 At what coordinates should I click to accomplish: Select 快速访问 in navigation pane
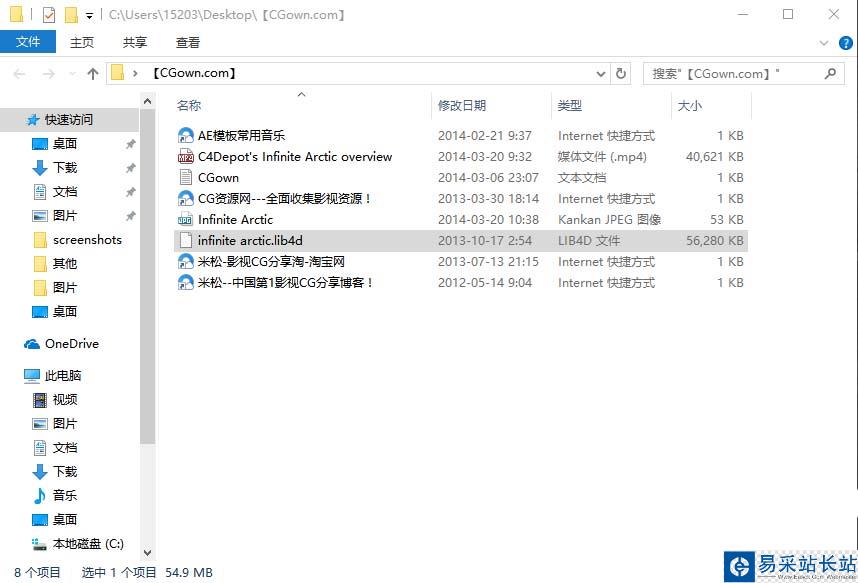tap(69, 120)
